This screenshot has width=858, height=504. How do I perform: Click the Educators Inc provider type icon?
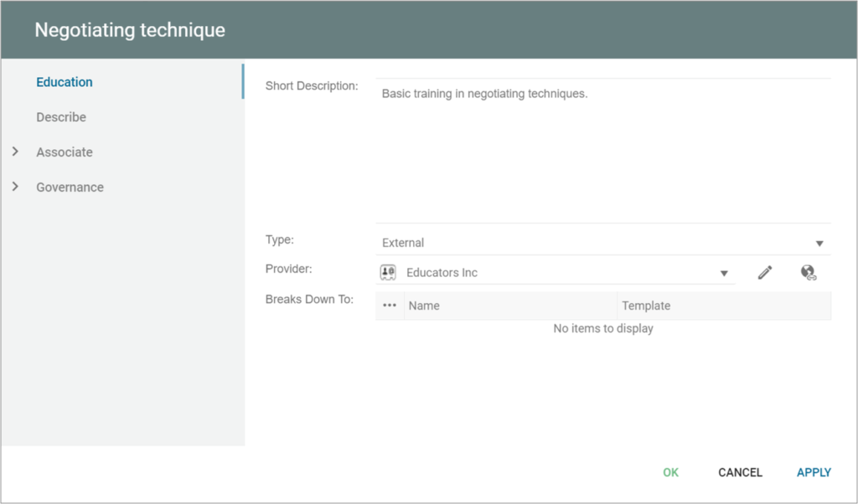388,273
